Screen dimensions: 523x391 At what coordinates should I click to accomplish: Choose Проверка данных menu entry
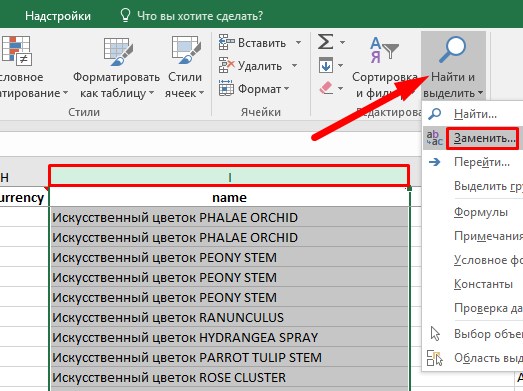pyautogui.click(x=488, y=308)
